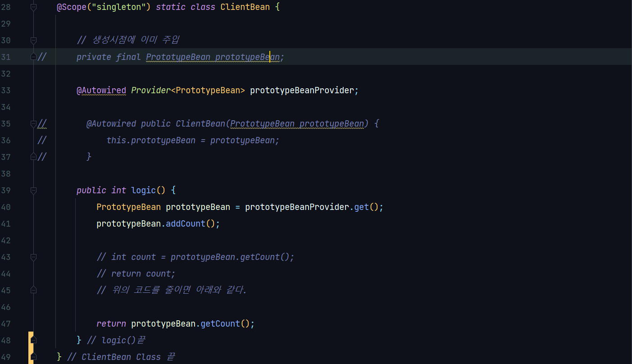Click line number 40 in the gutter
This screenshot has width=632, height=364.
click(6, 207)
